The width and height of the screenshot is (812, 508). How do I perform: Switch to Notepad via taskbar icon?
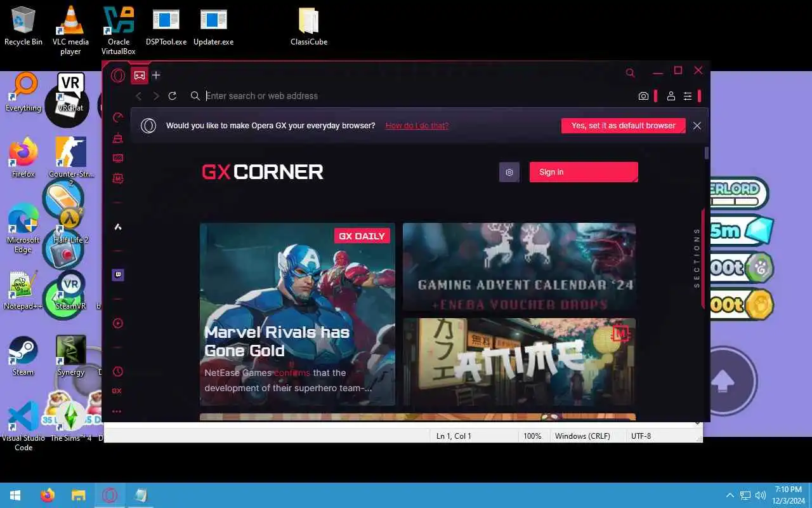[140, 495]
